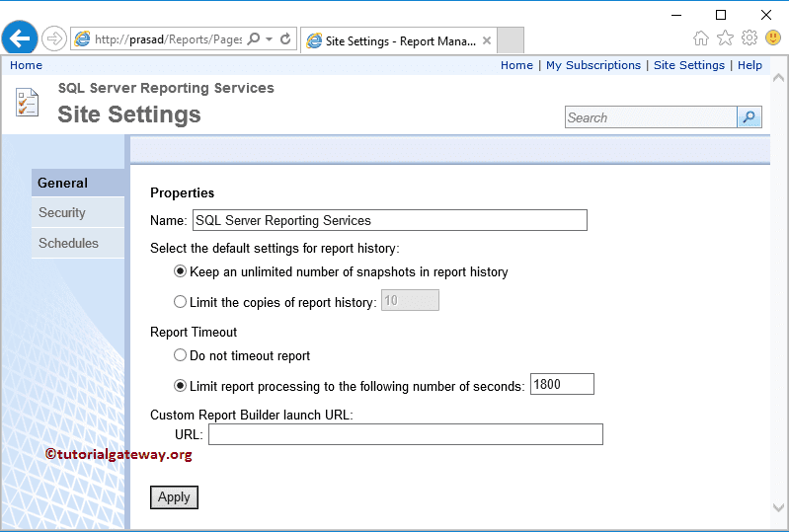Click the browser Home house icon
The width and height of the screenshot is (789, 532).
point(700,38)
